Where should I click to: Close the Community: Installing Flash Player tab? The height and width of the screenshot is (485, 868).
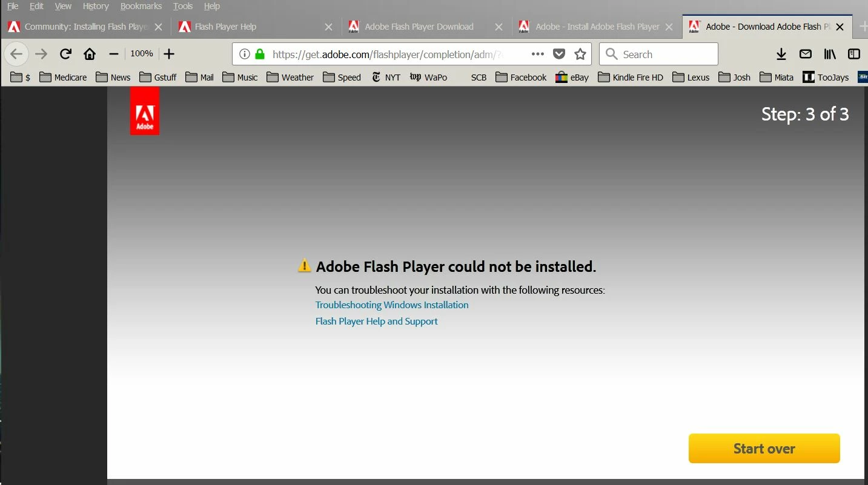[158, 27]
